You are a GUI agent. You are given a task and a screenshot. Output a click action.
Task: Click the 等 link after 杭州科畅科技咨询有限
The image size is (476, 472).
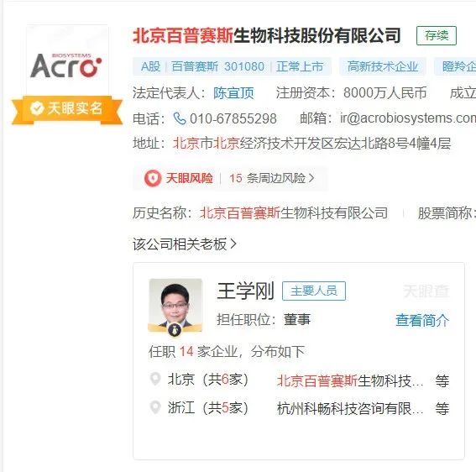(x=442, y=408)
